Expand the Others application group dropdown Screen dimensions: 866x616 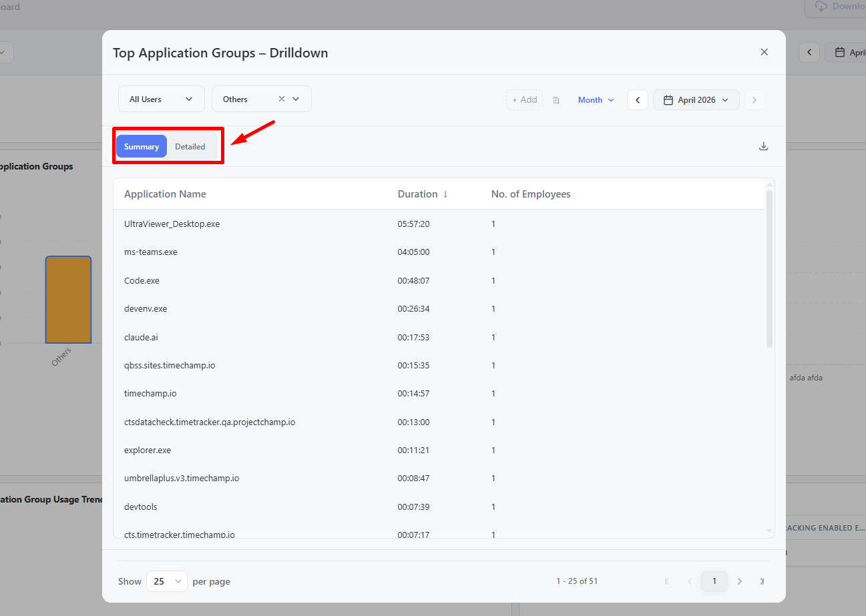point(296,99)
